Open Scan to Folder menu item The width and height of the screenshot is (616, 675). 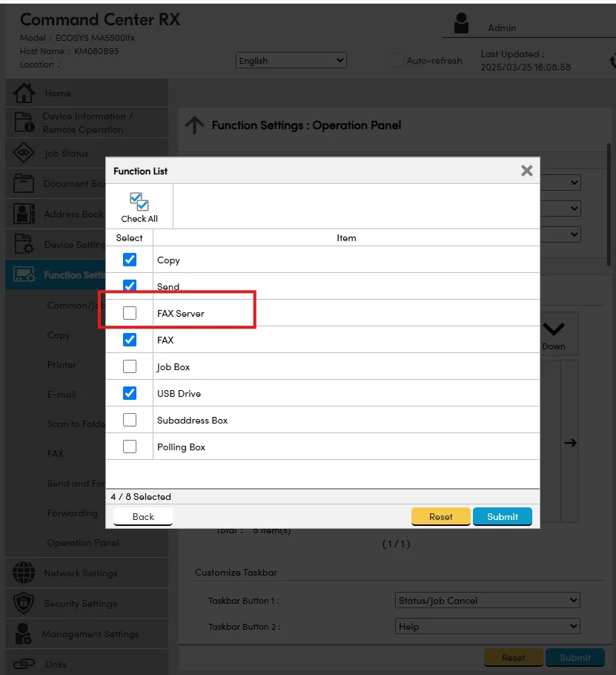76,424
